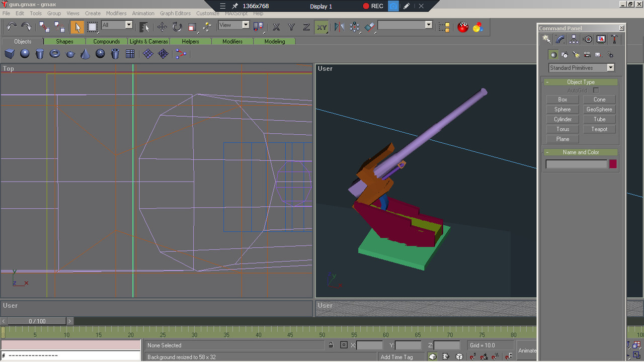This screenshot has height=362, width=644.
Task: Click the Mirror Selected Objects icon
Action: pyautogui.click(x=339, y=27)
